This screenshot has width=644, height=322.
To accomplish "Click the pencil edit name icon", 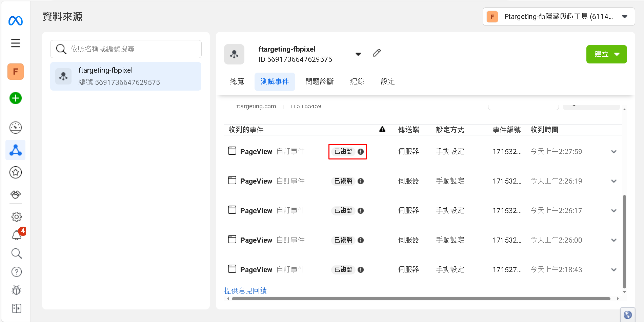I will (x=377, y=53).
